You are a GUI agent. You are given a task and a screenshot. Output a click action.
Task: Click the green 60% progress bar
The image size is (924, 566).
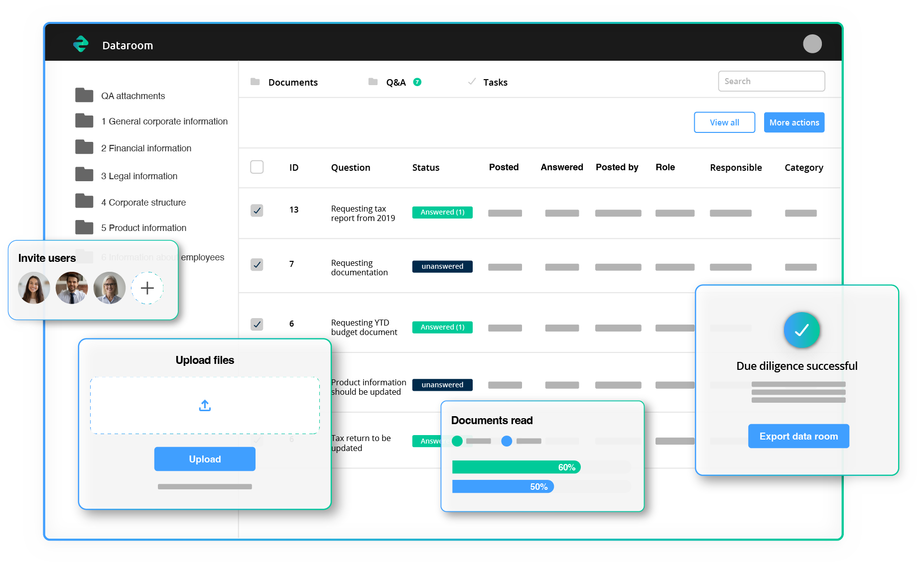click(x=517, y=467)
